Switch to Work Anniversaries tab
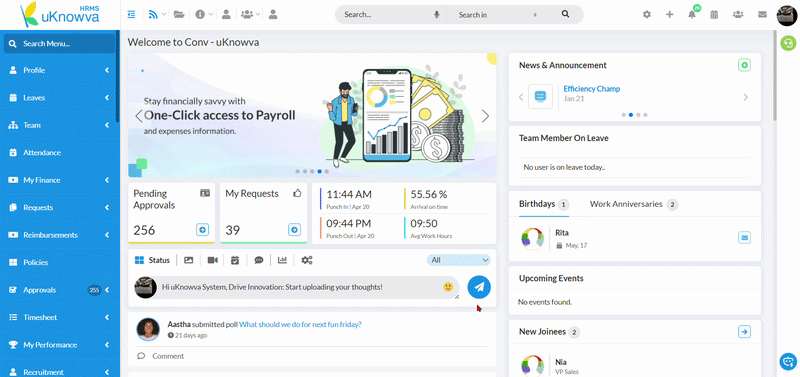Screen dimensions: 800x377 [x=633, y=204]
